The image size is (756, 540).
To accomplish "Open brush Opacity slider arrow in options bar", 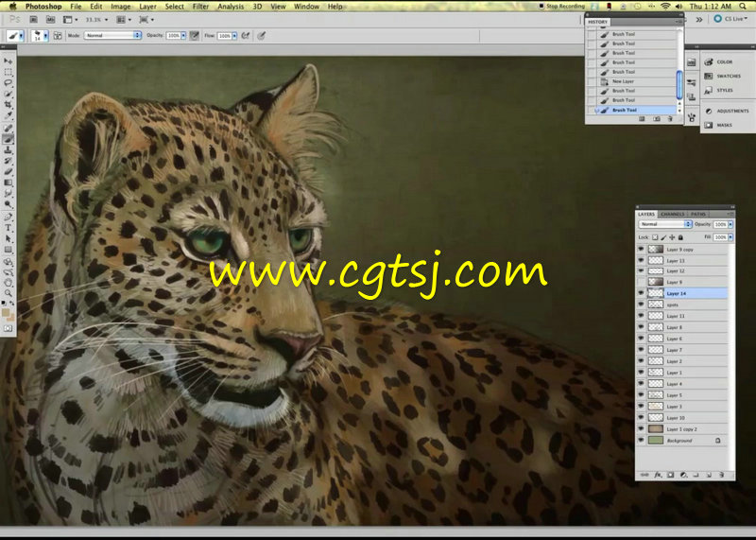I will (x=183, y=36).
